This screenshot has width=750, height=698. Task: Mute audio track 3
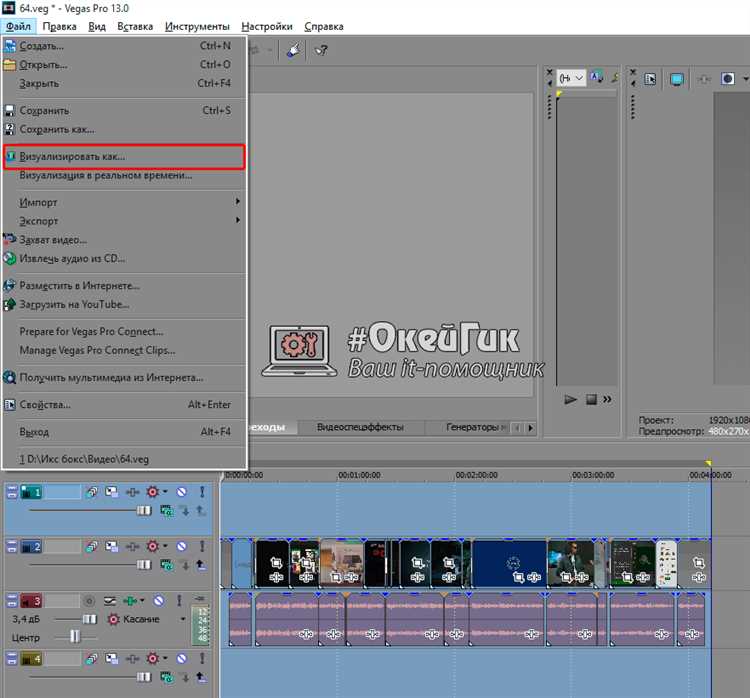click(x=159, y=600)
